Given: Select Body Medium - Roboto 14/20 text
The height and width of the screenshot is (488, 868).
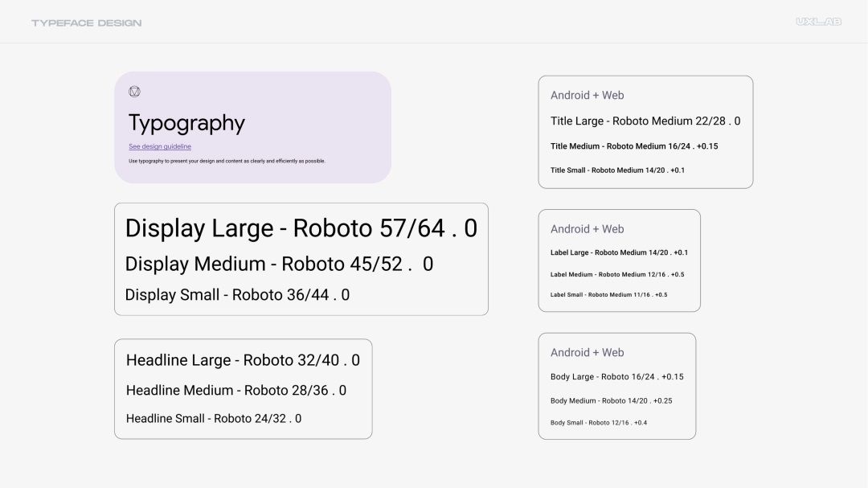Looking at the screenshot, I should click(x=611, y=400).
